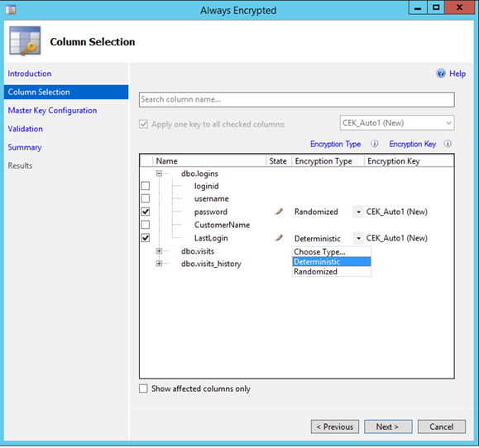Collapse the dbo.logins table node
479x448 pixels.
159,174
